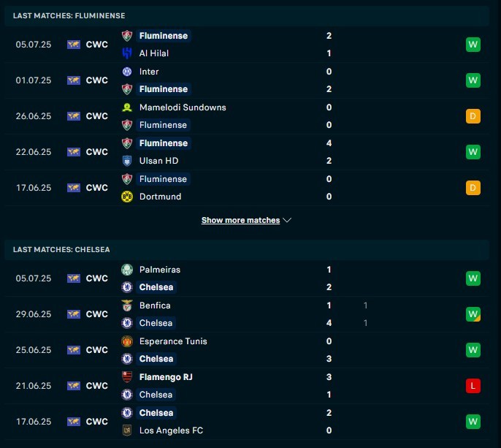
Task: Click the Mamelodi Sundowns team icon
Action: pos(127,107)
